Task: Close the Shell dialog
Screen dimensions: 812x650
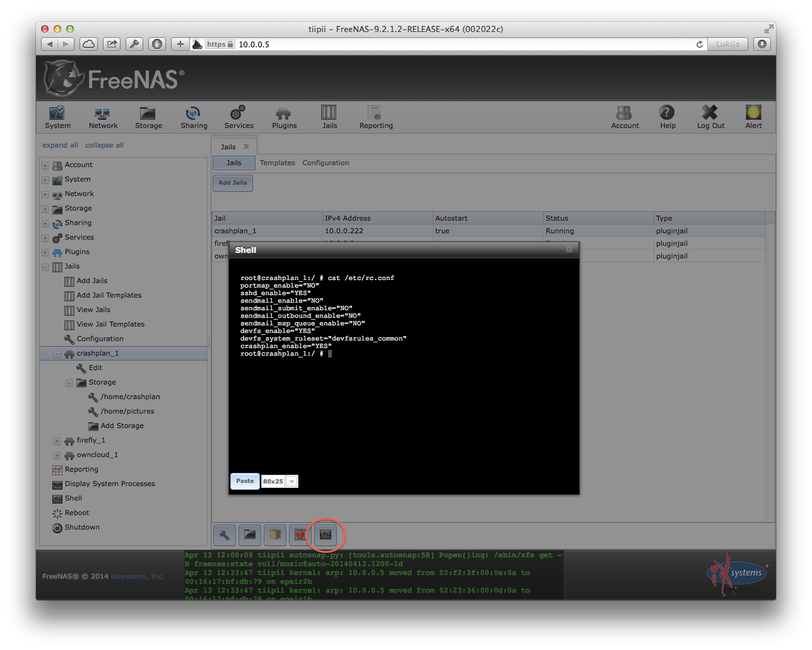Action: pyautogui.click(x=569, y=250)
